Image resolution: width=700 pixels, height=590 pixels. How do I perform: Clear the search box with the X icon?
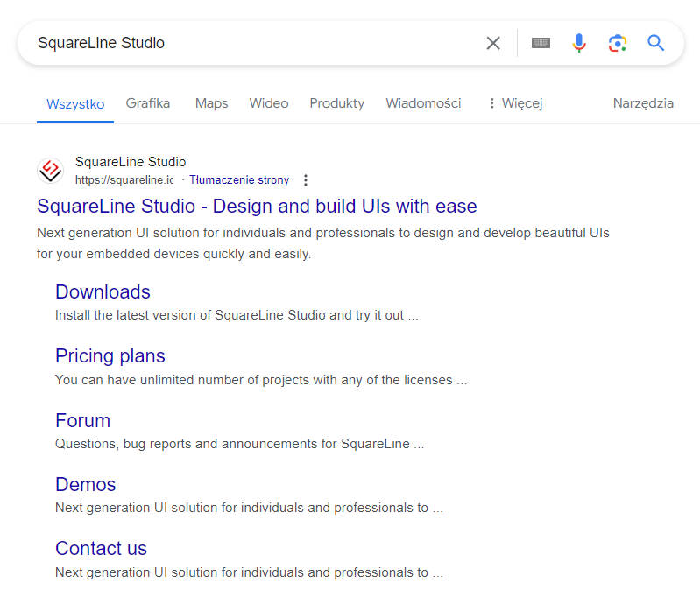coord(493,43)
